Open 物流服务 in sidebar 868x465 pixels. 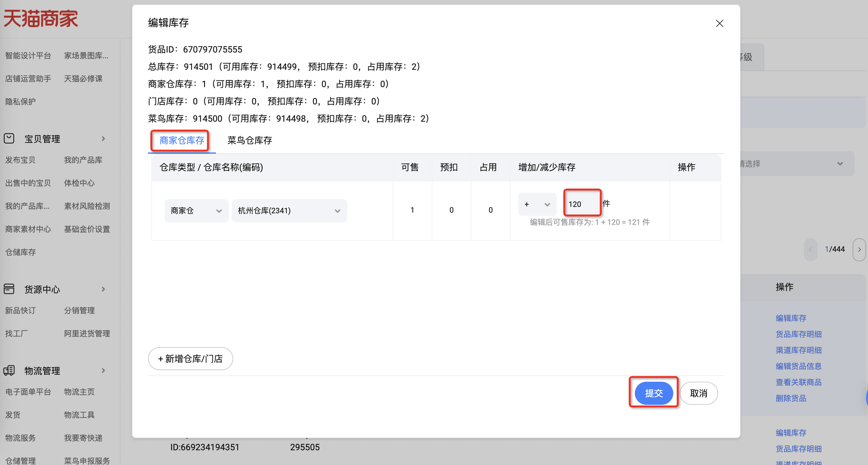tap(20, 438)
